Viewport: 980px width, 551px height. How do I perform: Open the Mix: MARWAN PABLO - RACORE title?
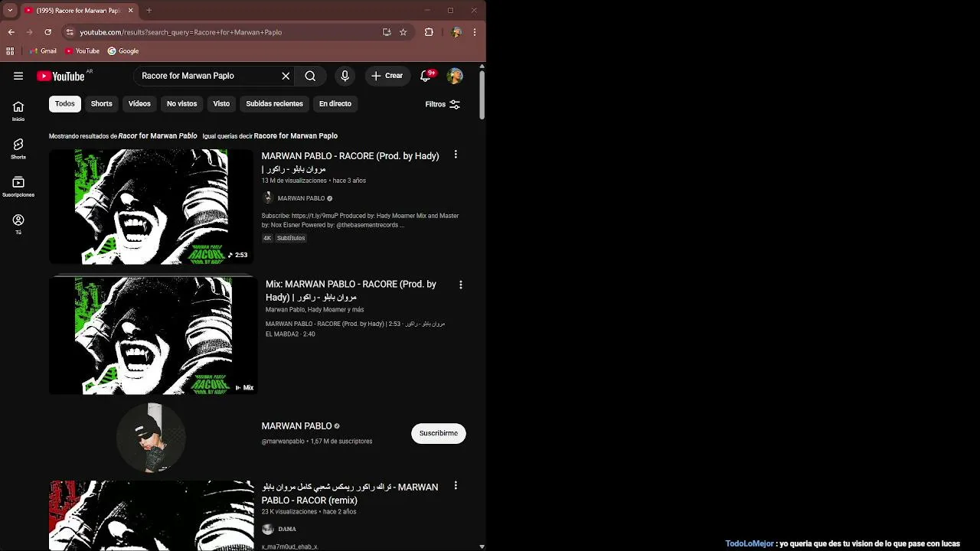click(x=351, y=291)
